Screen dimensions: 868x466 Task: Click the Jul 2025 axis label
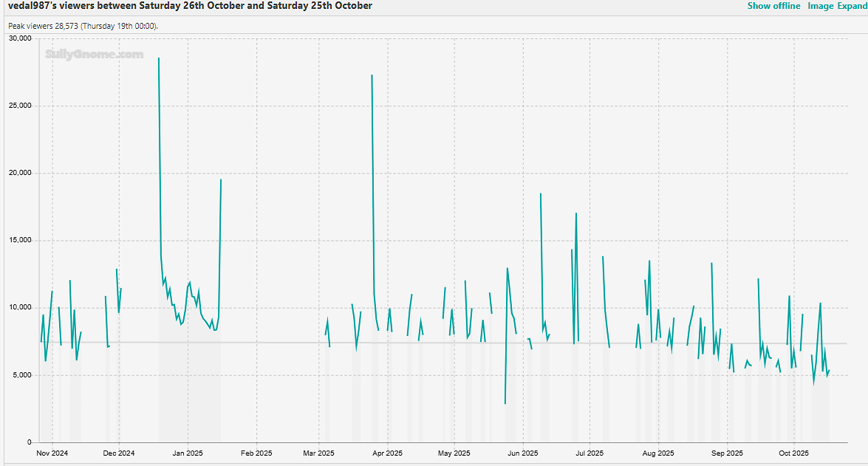(x=590, y=453)
